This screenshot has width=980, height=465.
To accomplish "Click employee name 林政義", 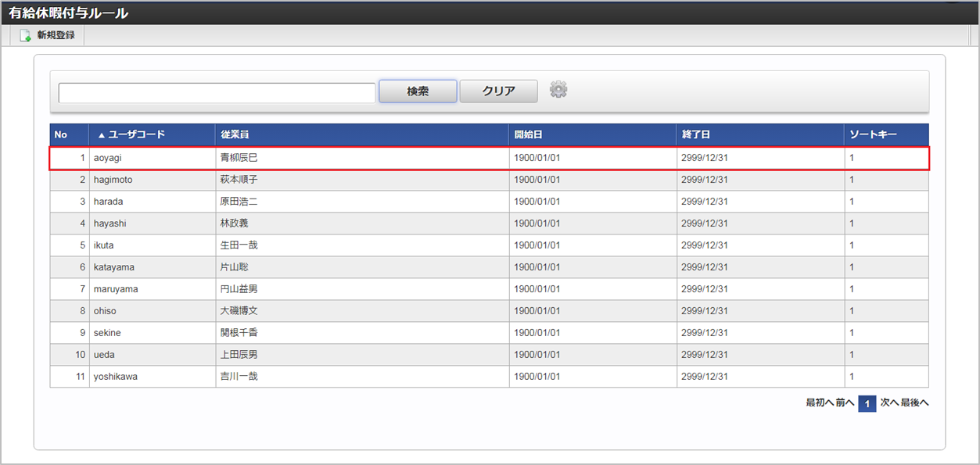I will tap(235, 224).
